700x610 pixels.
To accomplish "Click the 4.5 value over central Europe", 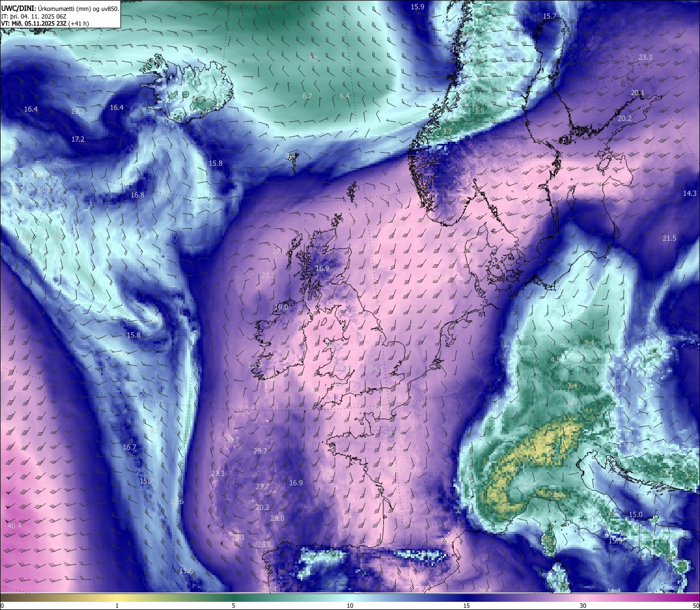I will [x=555, y=359].
